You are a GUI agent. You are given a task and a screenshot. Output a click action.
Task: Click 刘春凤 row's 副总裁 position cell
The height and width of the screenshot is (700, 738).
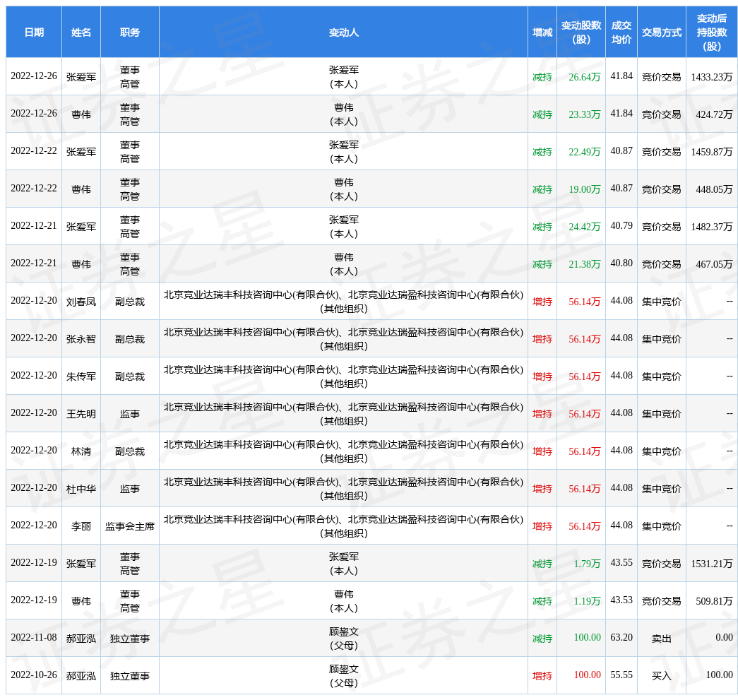[x=130, y=302]
